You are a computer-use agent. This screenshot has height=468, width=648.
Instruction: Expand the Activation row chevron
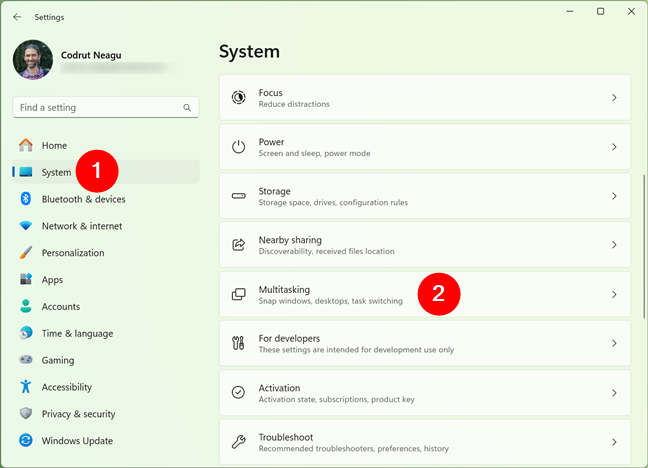click(x=614, y=393)
